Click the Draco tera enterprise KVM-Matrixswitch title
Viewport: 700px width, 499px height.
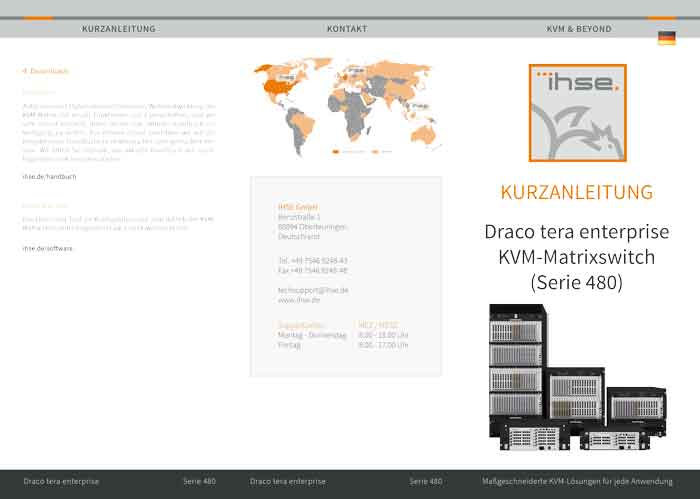[x=576, y=257]
